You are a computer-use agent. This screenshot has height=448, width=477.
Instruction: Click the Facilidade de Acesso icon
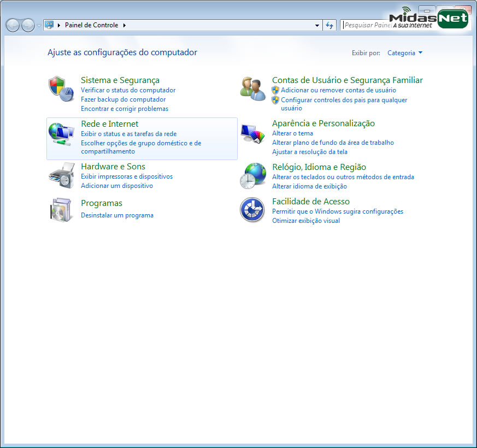[x=252, y=210]
